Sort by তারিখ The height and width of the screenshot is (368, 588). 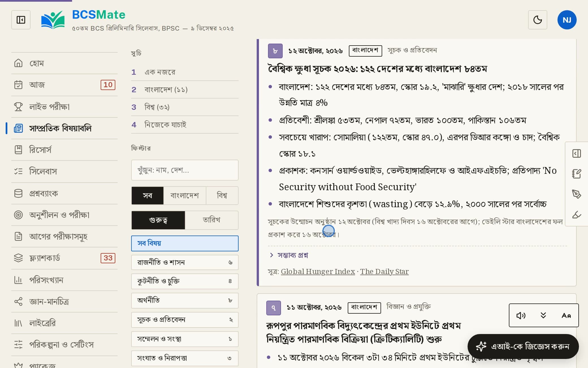click(x=211, y=220)
